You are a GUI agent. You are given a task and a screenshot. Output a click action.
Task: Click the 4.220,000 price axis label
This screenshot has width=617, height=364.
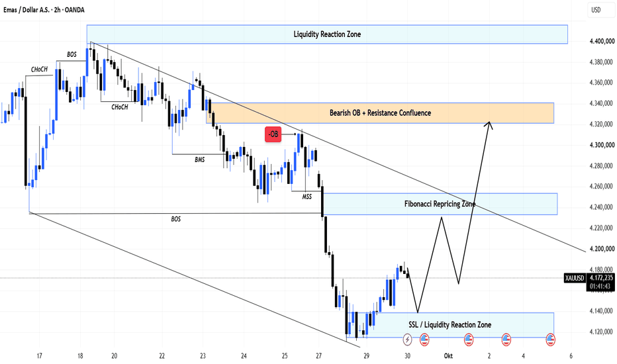tap(601, 228)
